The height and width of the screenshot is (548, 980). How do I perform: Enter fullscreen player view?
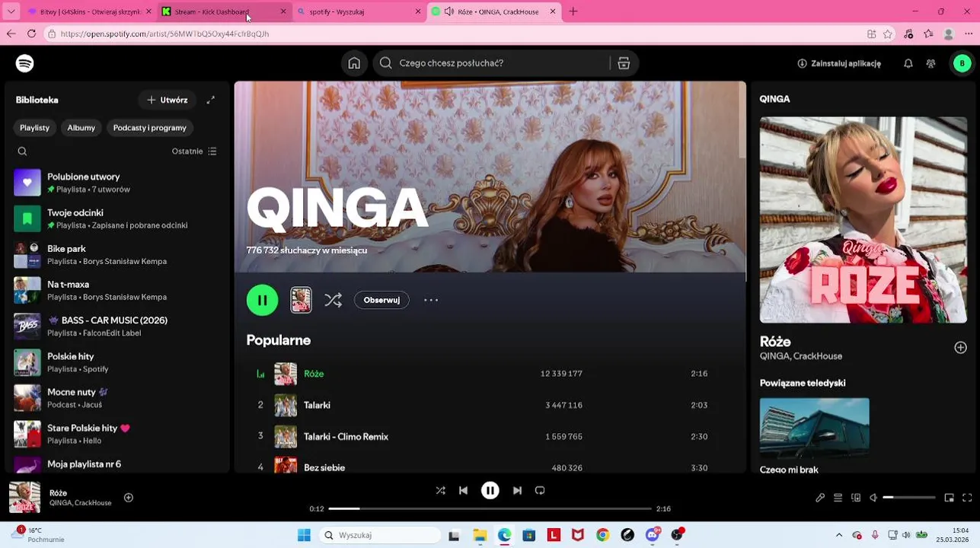point(967,498)
